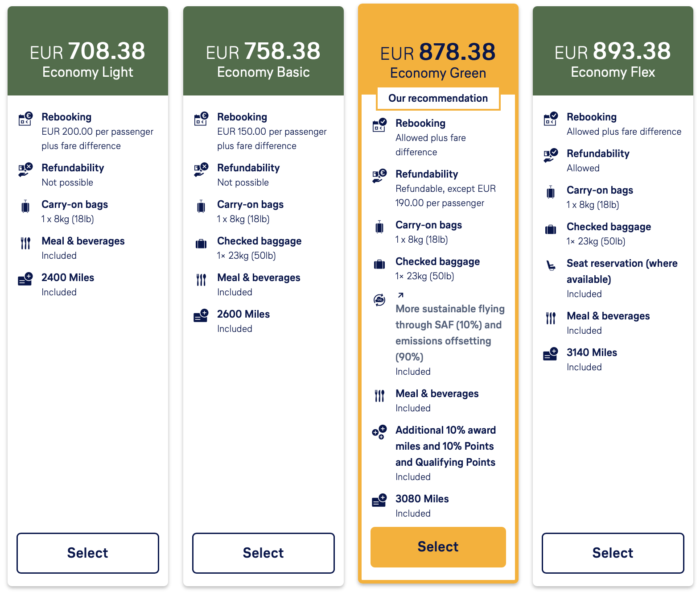Click the Economy Basic checked baggage suitcase icon

coord(201,244)
